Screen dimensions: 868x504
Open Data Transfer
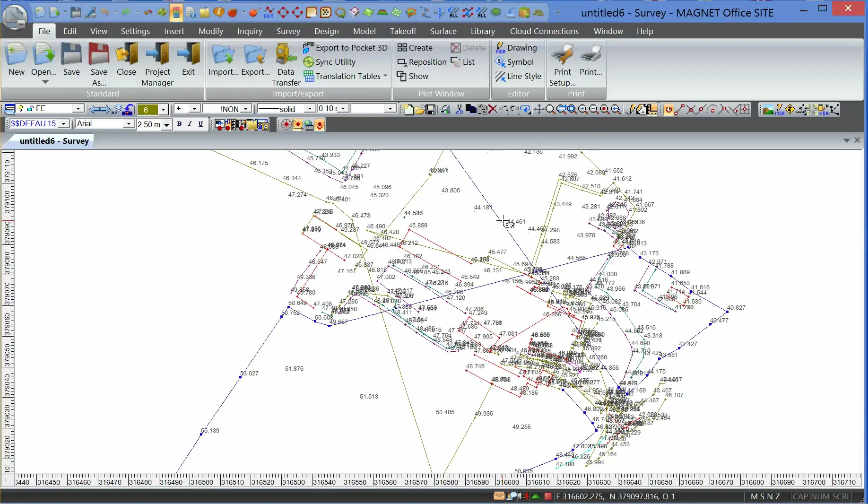[286, 65]
